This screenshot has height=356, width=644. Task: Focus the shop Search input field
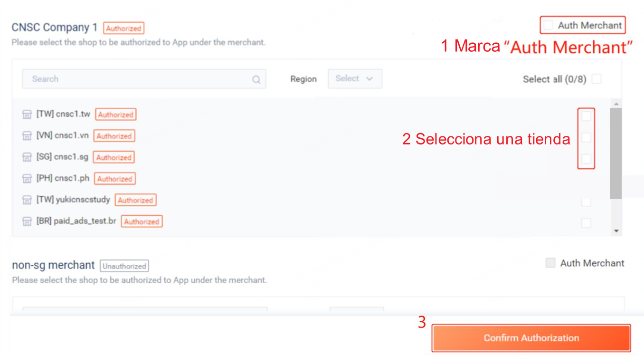click(144, 79)
